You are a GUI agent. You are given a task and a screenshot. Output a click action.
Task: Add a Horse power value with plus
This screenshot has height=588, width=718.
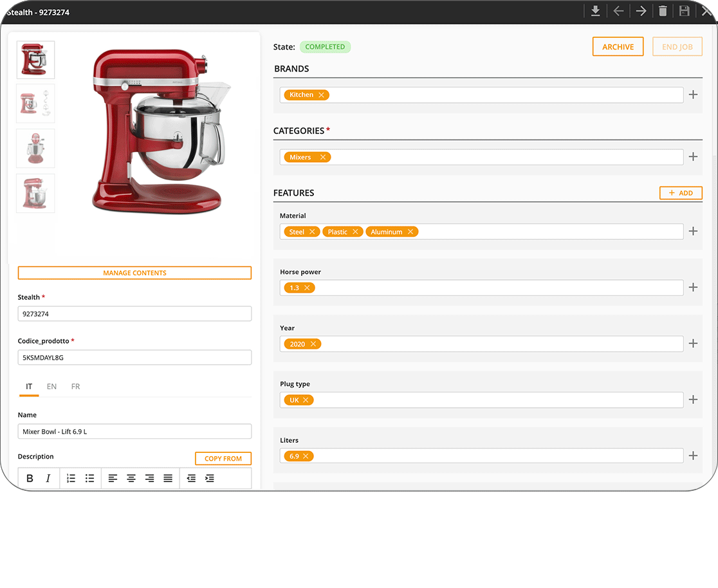(694, 287)
